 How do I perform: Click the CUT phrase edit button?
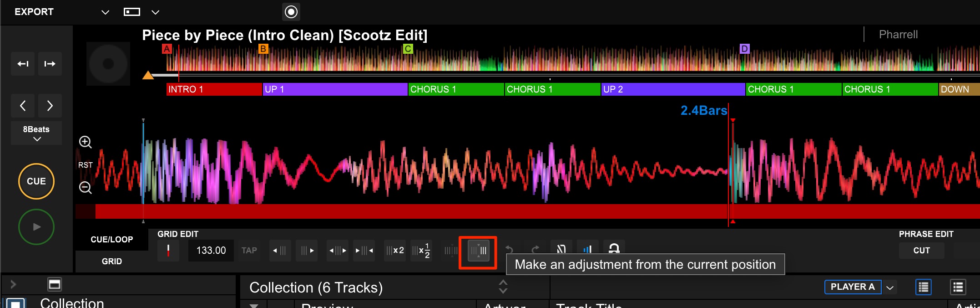point(921,251)
